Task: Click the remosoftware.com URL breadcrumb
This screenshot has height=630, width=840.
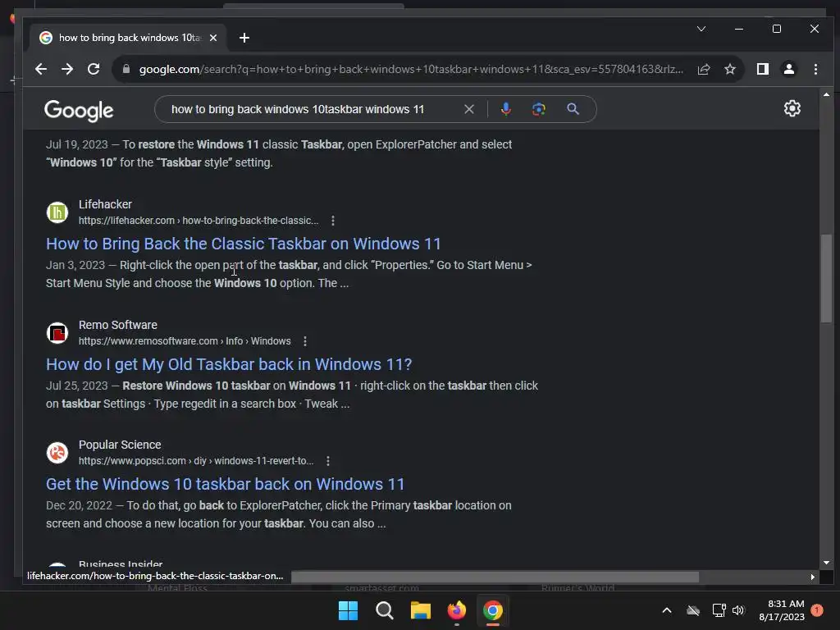Action: pyautogui.click(x=185, y=341)
